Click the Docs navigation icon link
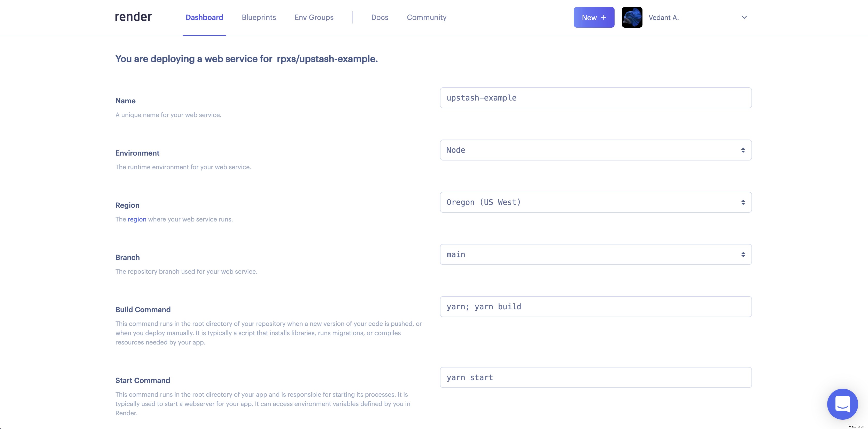 pos(380,17)
